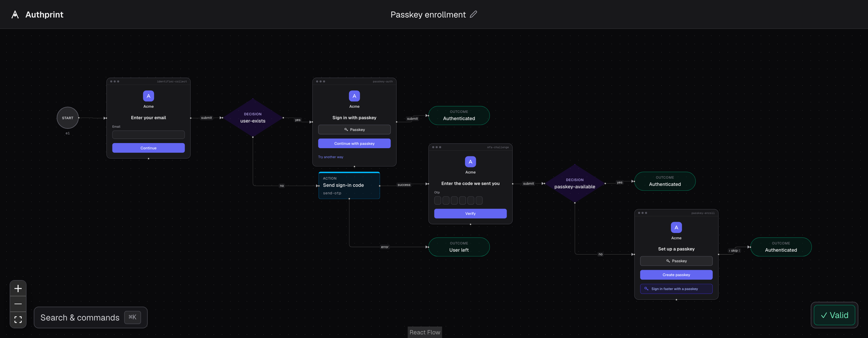This screenshot has width=868, height=338.
Task: Click Enter your email heading
Action: point(148,118)
